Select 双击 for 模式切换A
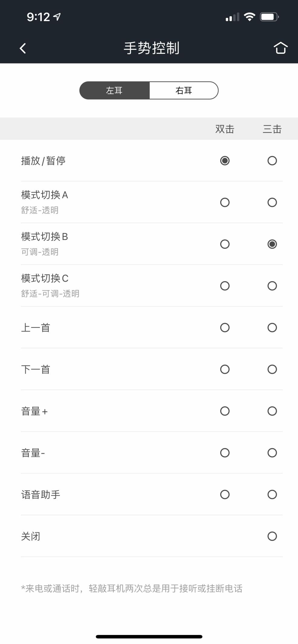The height and width of the screenshot is (644, 298). 225,202
